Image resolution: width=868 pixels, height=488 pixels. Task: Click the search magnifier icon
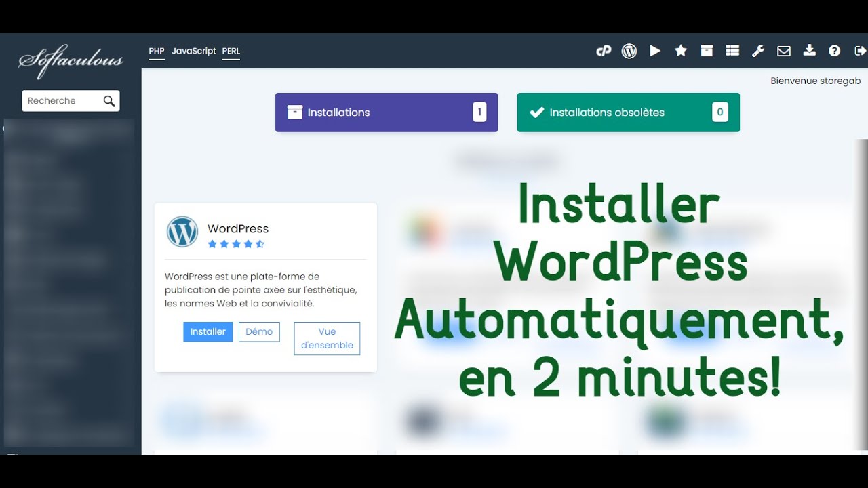(x=109, y=101)
